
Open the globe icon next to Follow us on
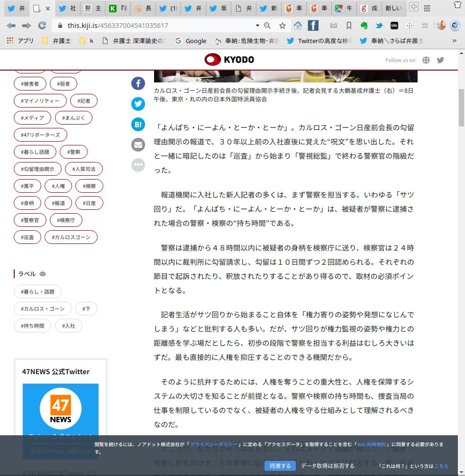(x=426, y=60)
